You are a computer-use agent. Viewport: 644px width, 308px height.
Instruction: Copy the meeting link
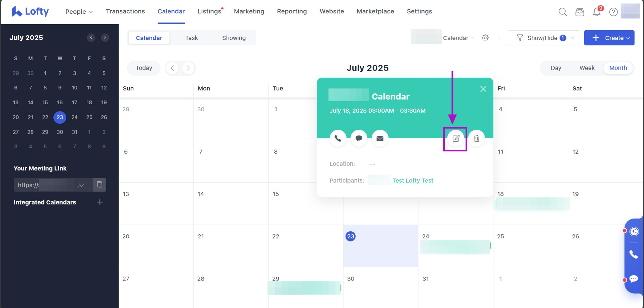pyautogui.click(x=99, y=185)
